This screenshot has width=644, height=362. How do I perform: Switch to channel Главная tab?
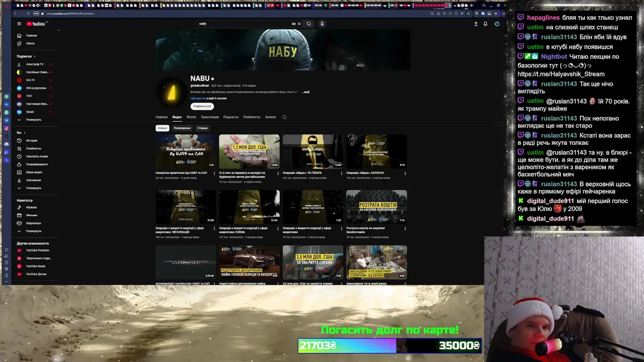pos(162,117)
